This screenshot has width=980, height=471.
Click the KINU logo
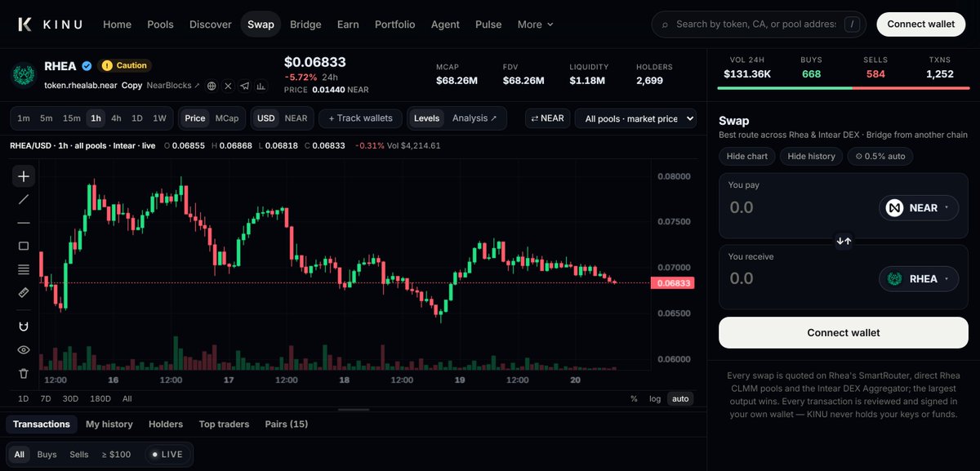[x=50, y=24]
